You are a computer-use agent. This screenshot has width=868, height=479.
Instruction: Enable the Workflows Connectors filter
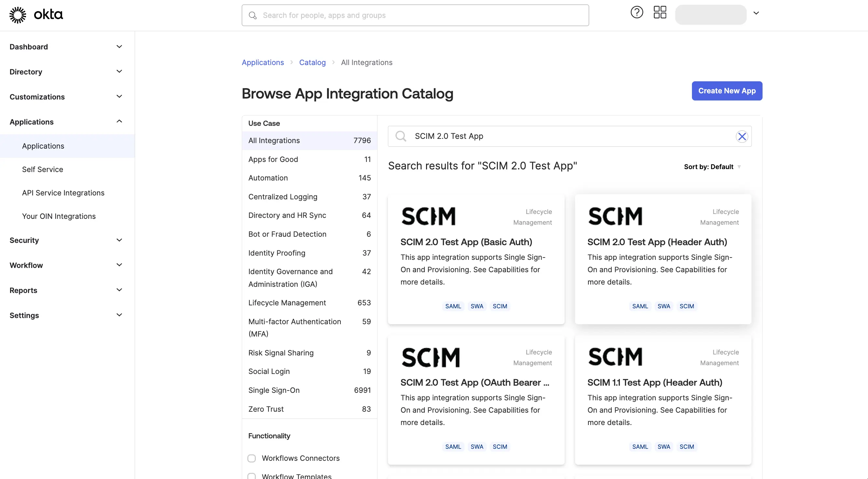(x=252, y=458)
